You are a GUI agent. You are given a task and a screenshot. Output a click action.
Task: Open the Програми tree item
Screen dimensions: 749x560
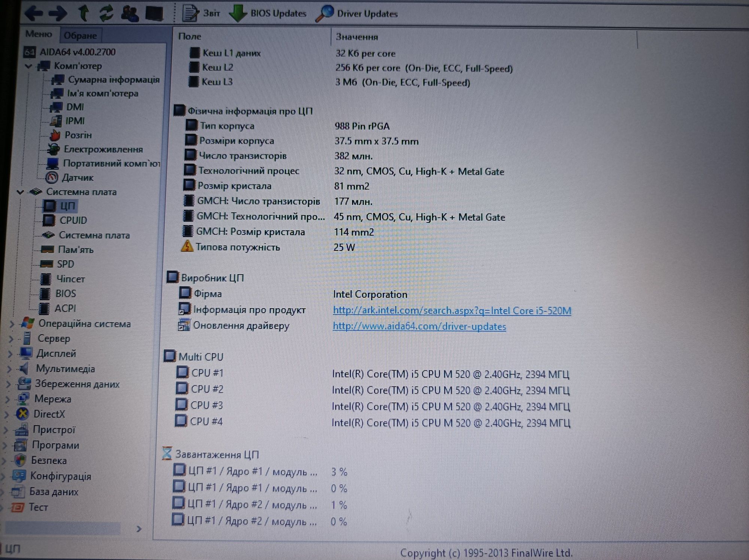[x=55, y=445]
